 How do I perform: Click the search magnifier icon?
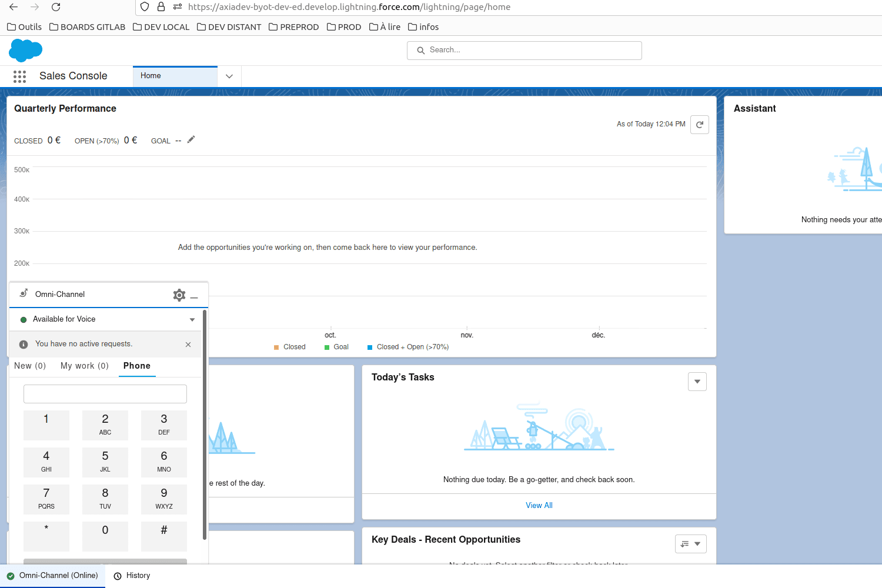pos(421,51)
